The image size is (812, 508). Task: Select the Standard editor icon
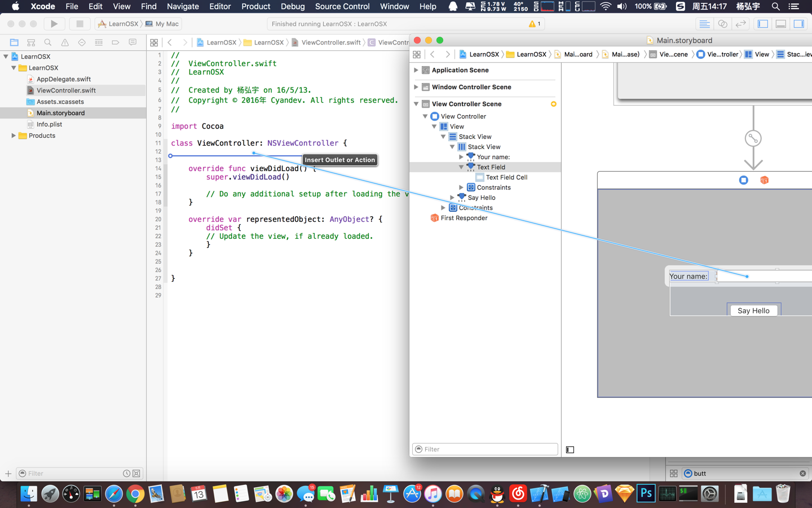704,24
